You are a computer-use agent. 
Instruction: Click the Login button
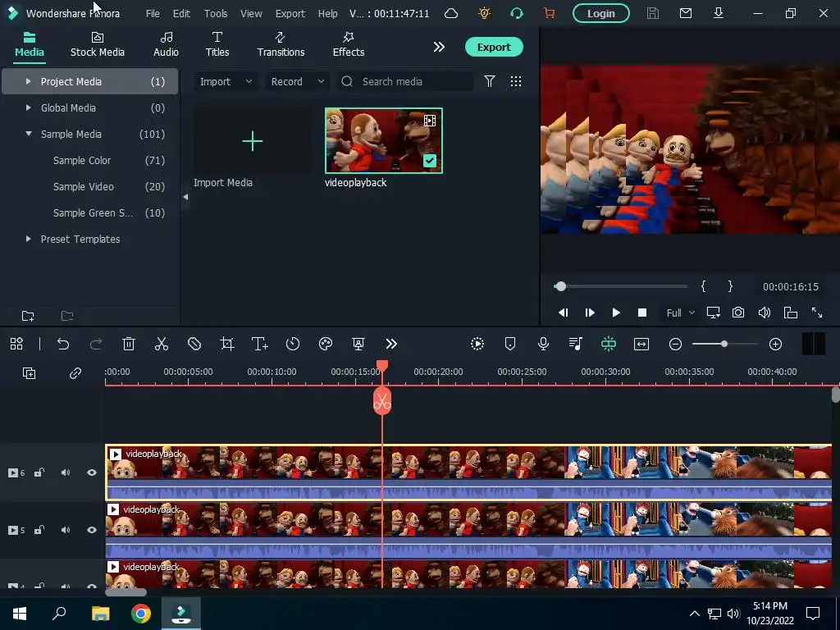[601, 13]
